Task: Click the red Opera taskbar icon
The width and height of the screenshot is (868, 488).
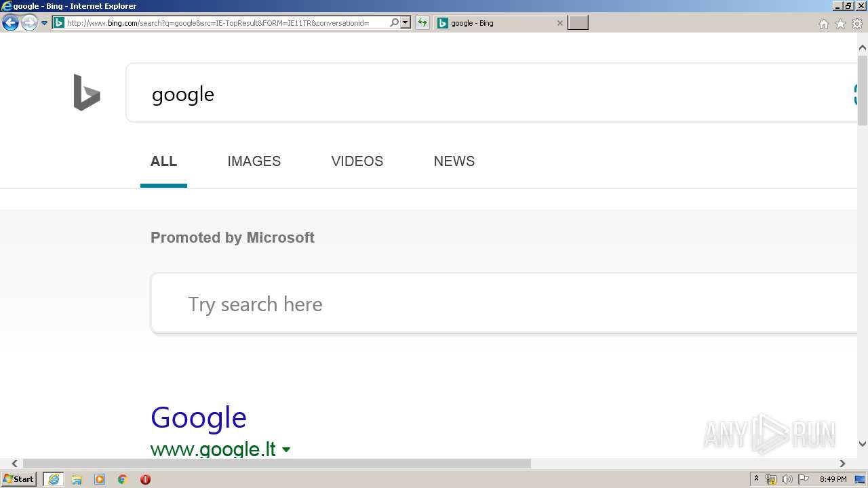Action: 145,479
